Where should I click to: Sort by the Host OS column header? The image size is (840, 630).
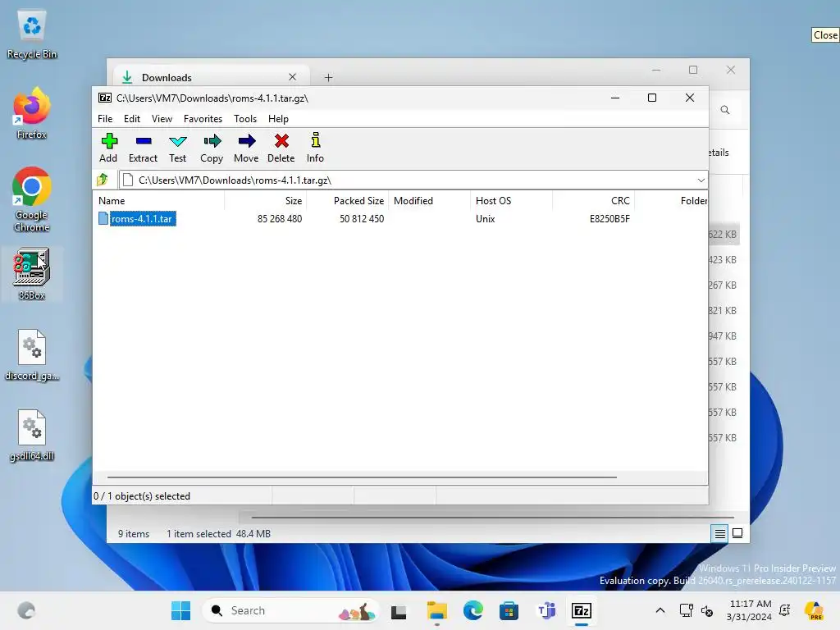(x=511, y=201)
